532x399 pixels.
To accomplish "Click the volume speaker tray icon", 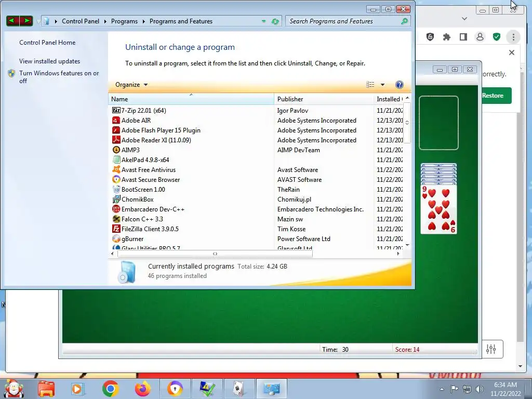I will [x=480, y=389].
